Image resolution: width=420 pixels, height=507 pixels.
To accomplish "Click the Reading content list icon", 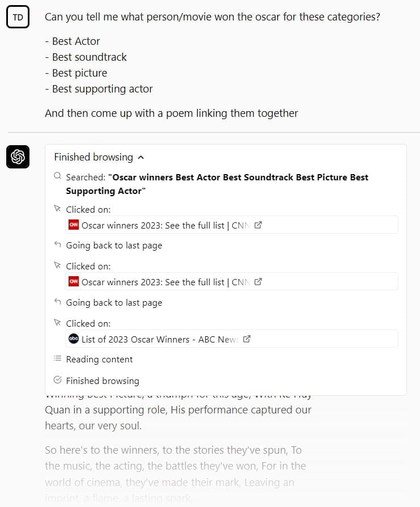I will (57, 358).
